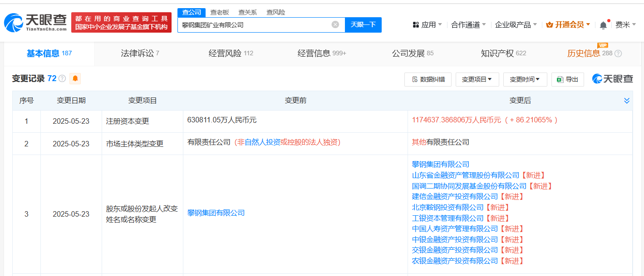The height and width of the screenshot is (276, 644).
Task: Click 630811.05万人民币元 value
Action: (x=222, y=120)
